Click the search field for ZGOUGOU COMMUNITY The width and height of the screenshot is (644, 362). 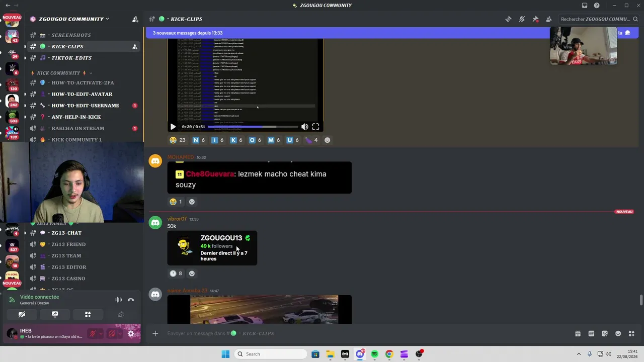599,19
